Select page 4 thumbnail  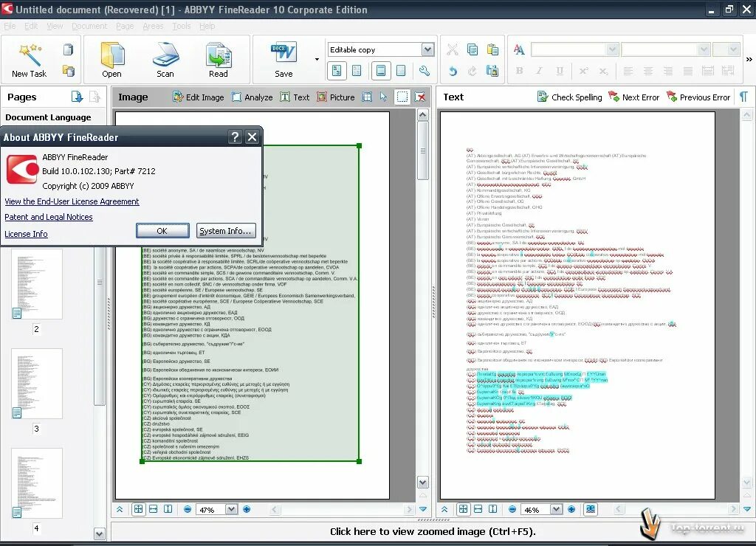point(37,483)
